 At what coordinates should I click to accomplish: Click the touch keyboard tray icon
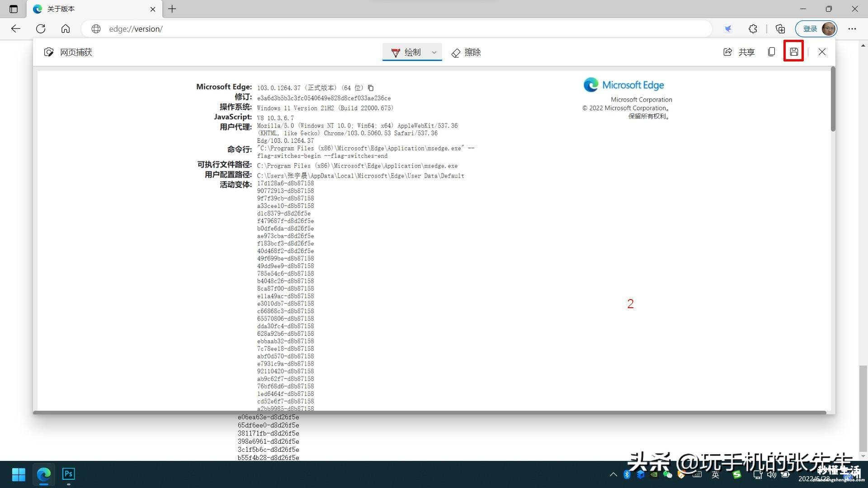point(697,474)
